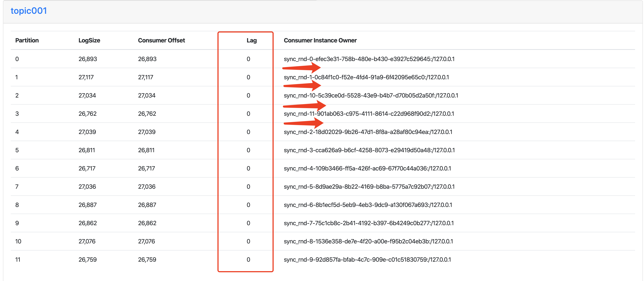This screenshot has height=281, width=644.
Task: Click LogSize value 26,862
Action: click(87, 223)
